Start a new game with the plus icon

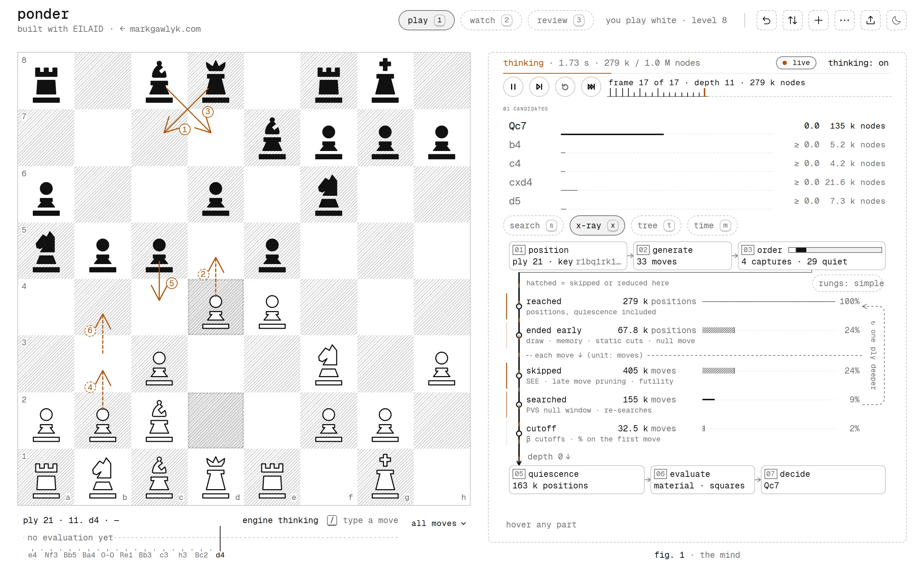(x=818, y=20)
